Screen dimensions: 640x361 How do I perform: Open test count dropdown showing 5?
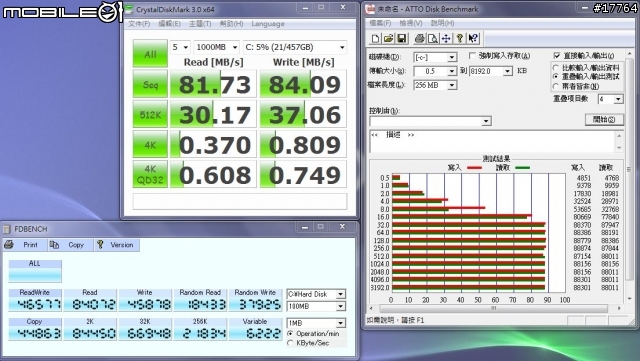click(180, 47)
